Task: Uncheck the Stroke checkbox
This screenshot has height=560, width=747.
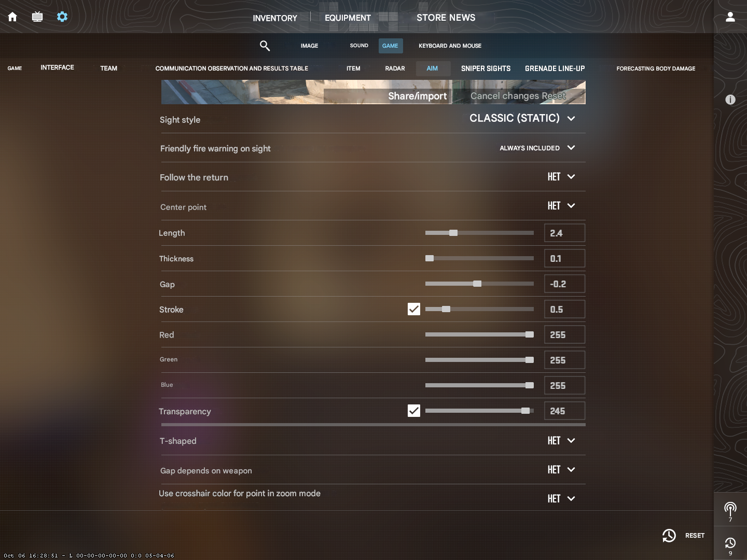Action: (x=413, y=309)
